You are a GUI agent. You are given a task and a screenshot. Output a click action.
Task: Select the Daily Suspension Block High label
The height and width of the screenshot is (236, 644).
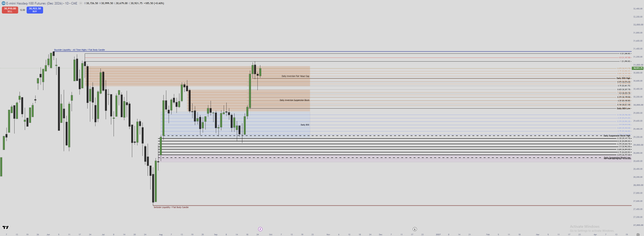point(617,136)
